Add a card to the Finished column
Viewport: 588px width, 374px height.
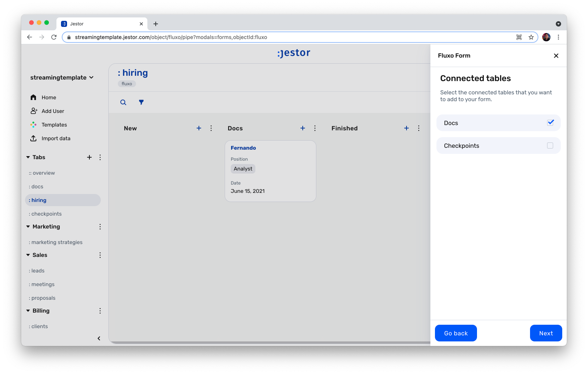407,128
